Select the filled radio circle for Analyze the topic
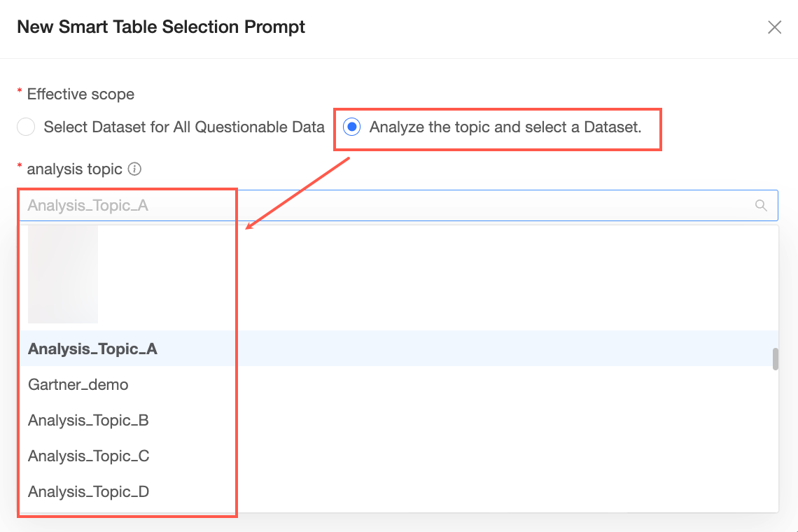 (351, 127)
